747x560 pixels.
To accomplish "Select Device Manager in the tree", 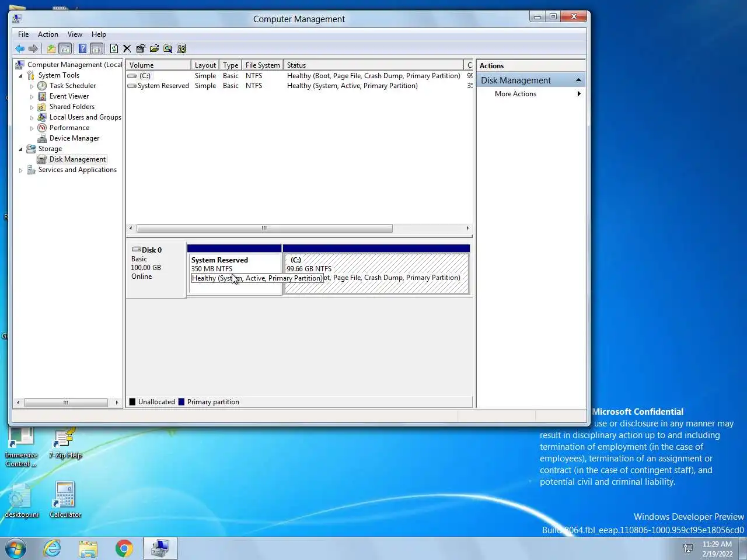I will 74,138.
